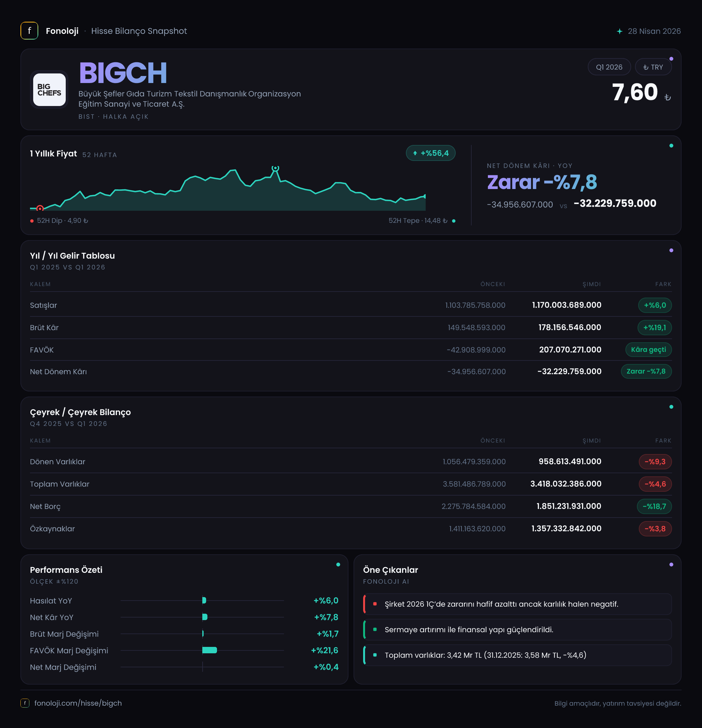Click the lira symbol next to price 7,60
702x728 pixels.
click(668, 97)
